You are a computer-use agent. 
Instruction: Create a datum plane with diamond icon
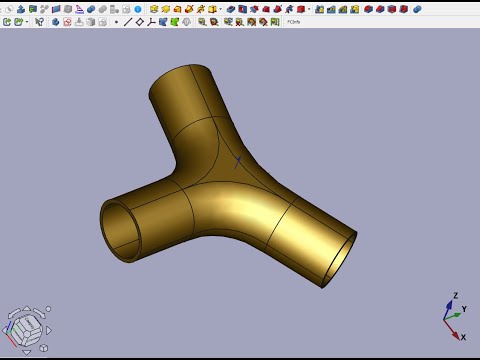click(x=140, y=22)
